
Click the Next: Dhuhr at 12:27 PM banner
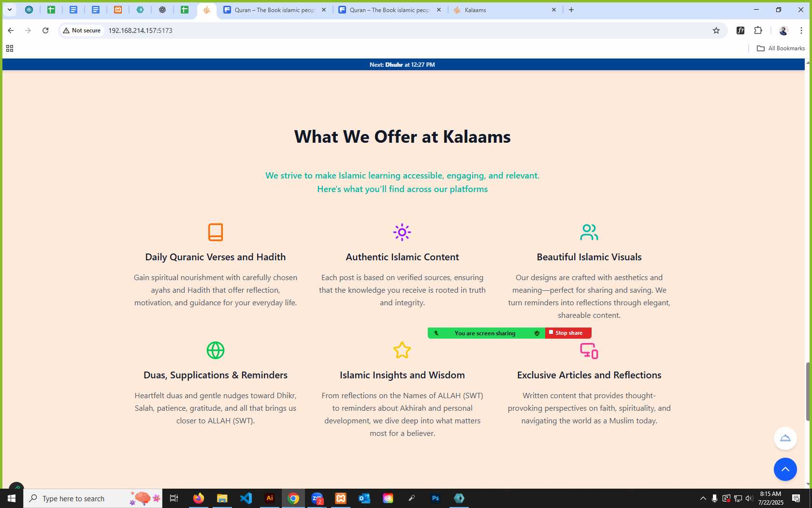tap(402, 64)
